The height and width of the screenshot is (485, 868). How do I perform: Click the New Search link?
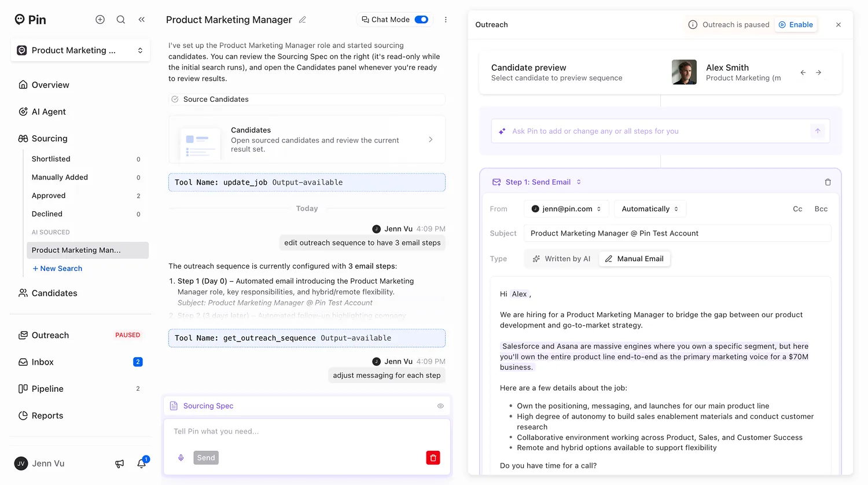(57, 269)
